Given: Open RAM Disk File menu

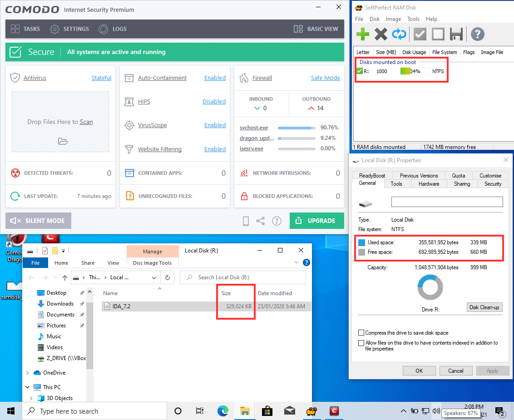Looking at the screenshot, I should coord(359,19).
